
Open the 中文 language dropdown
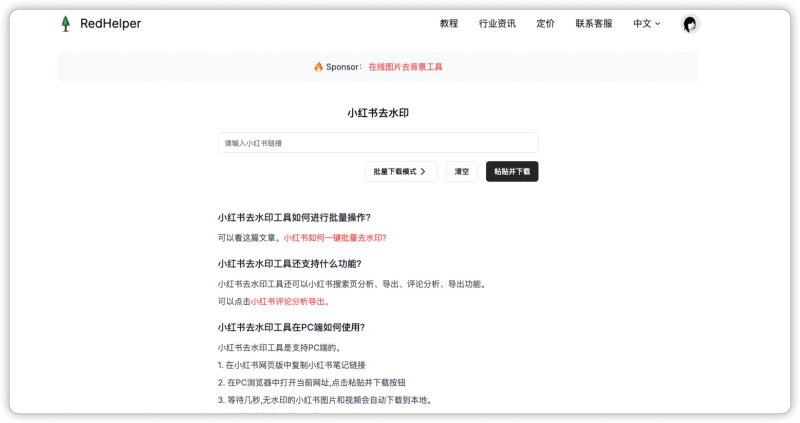tap(646, 23)
